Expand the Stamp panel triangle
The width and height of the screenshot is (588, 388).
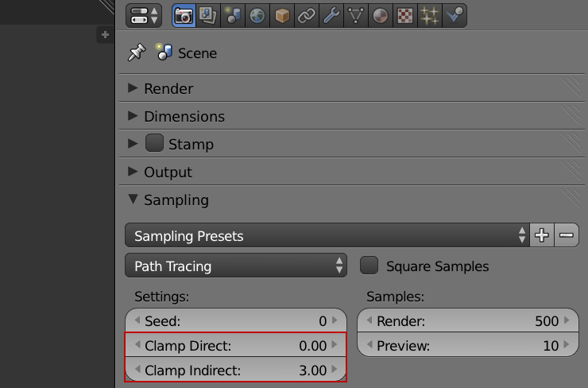click(133, 144)
